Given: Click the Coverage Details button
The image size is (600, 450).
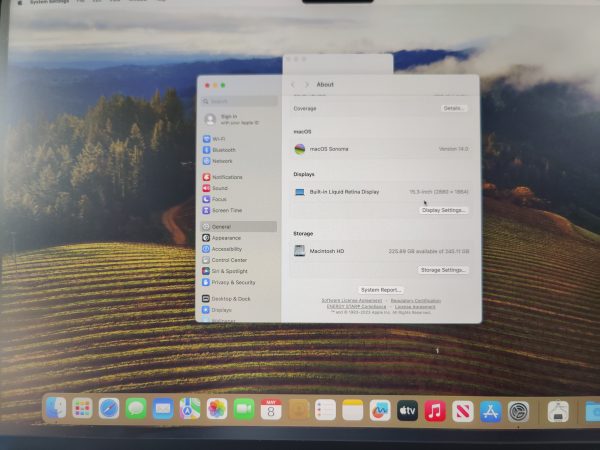Looking at the screenshot, I should tap(454, 108).
